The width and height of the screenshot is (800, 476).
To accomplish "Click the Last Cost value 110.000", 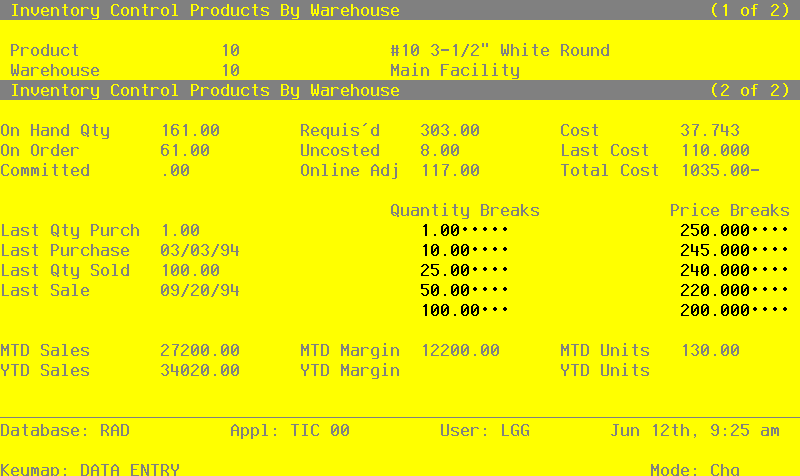I will click(x=715, y=150).
